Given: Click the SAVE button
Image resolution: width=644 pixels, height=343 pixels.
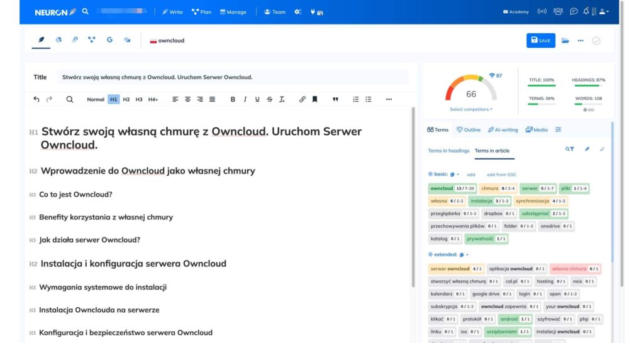Looking at the screenshot, I should tap(540, 40).
